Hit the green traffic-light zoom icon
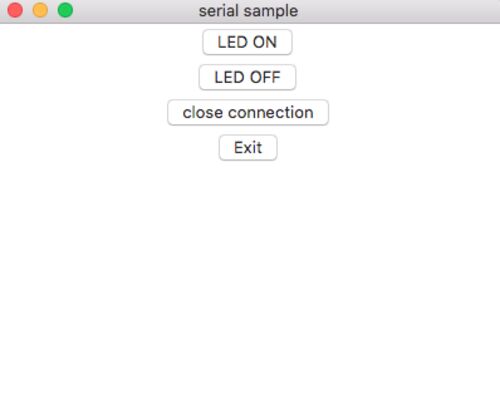Image resolution: width=500 pixels, height=398 pixels. [65, 10]
